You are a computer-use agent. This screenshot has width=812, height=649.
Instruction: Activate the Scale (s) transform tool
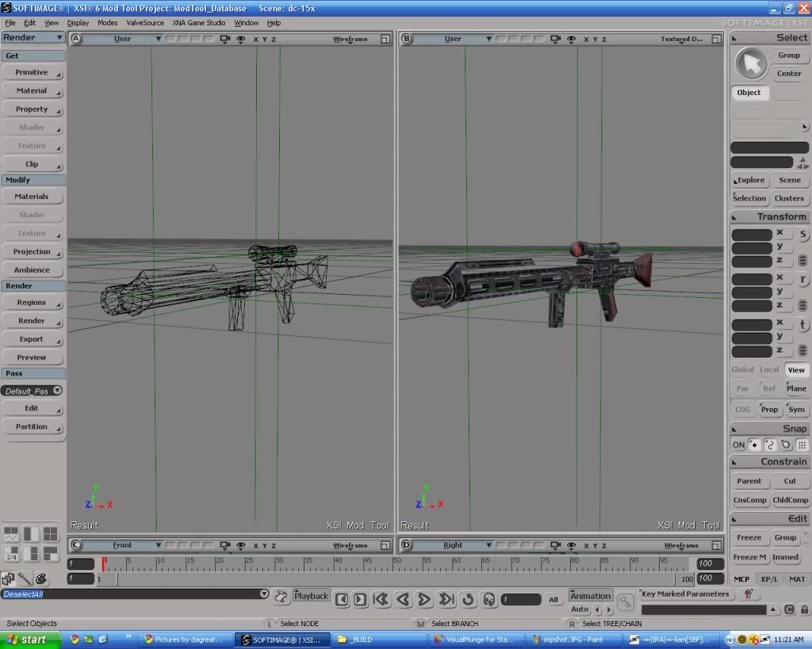coord(802,234)
